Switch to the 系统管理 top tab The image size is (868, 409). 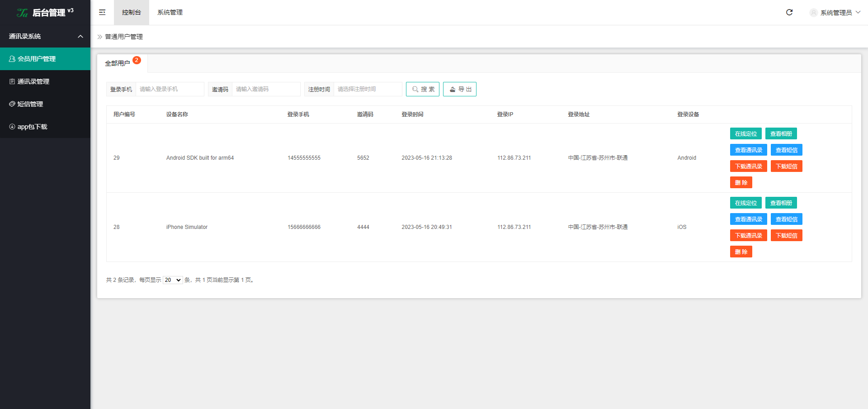(x=170, y=12)
